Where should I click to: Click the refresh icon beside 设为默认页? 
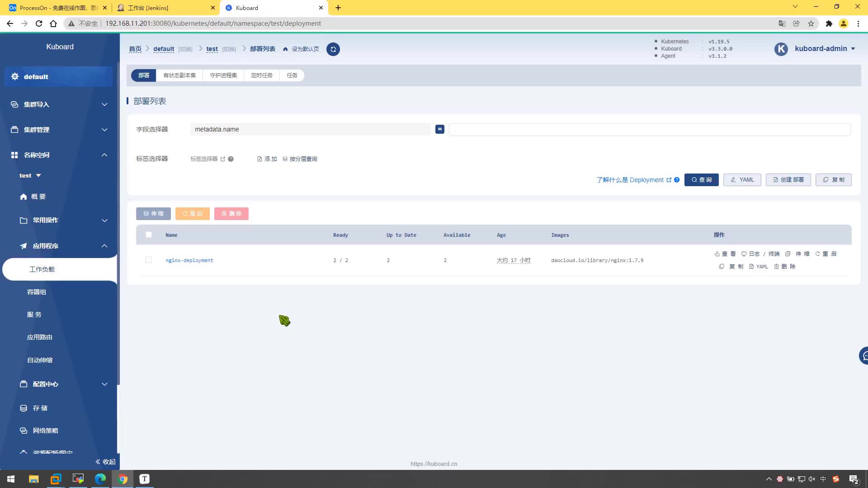pyautogui.click(x=333, y=49)
